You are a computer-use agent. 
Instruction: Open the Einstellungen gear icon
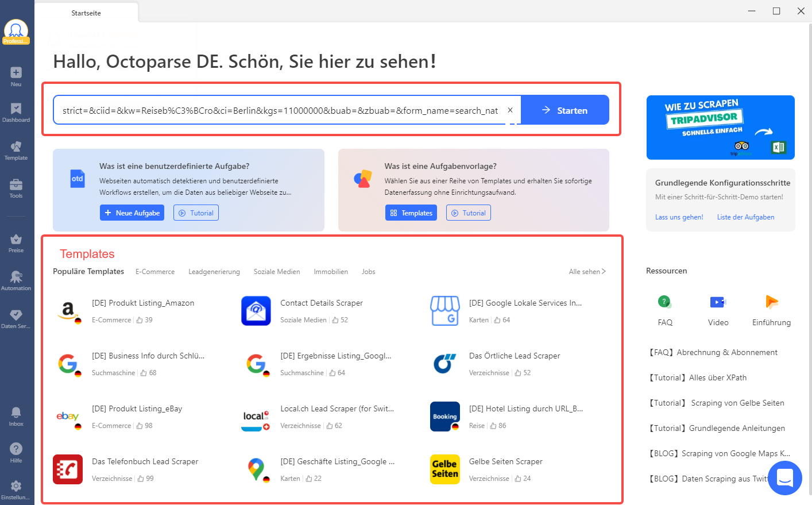(16, 486)
